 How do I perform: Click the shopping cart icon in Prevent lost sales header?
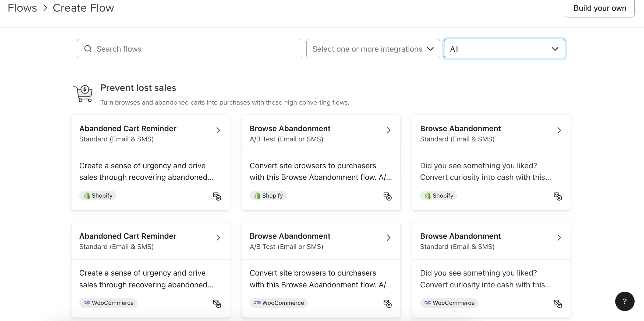pos(82,93)
